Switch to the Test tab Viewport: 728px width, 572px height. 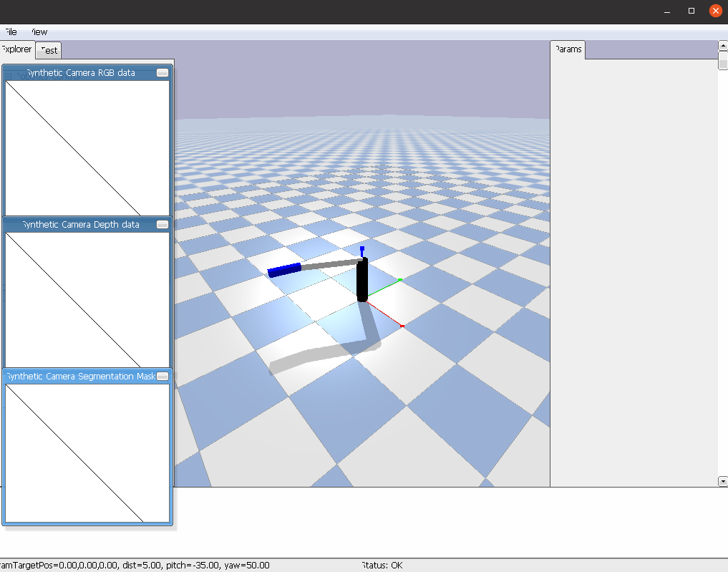coord(48,50)
